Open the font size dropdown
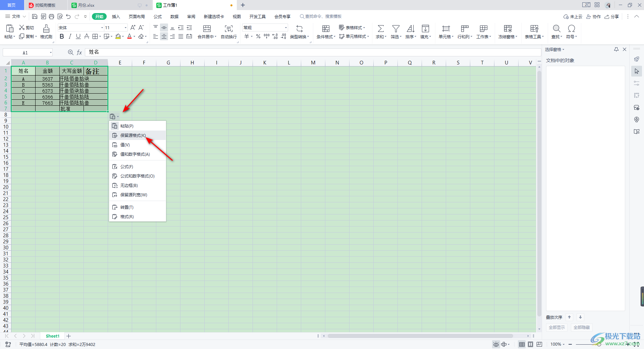 coord(125,28)
